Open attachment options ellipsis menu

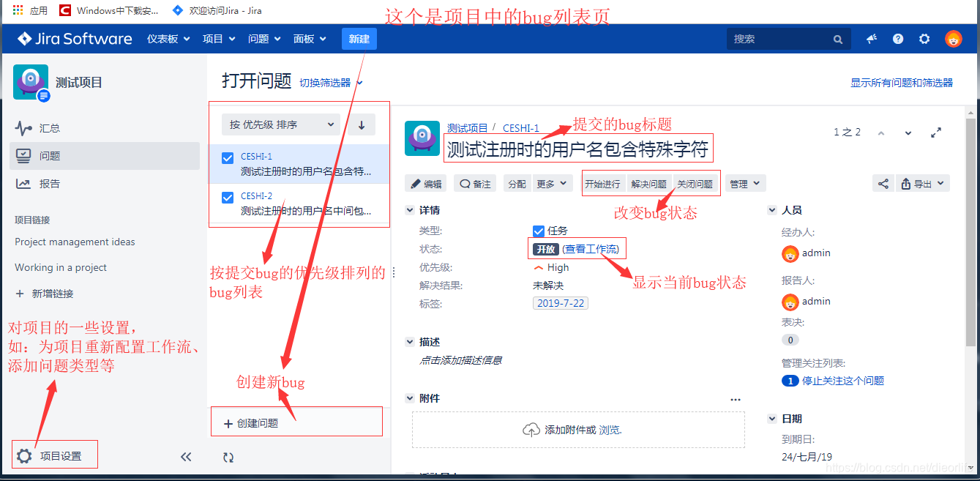[x=736, y=400]
